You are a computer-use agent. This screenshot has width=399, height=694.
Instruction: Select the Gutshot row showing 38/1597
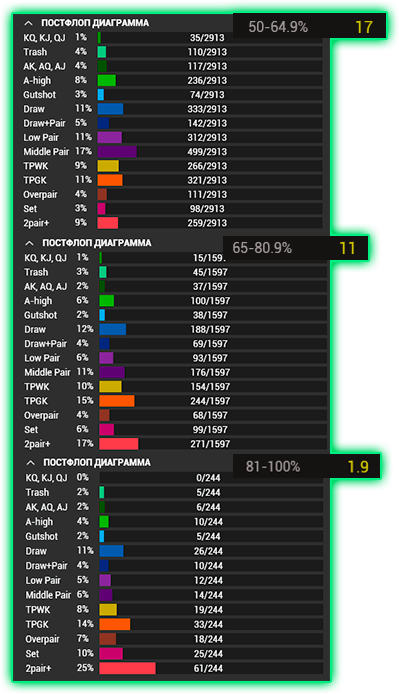[175, 315]
